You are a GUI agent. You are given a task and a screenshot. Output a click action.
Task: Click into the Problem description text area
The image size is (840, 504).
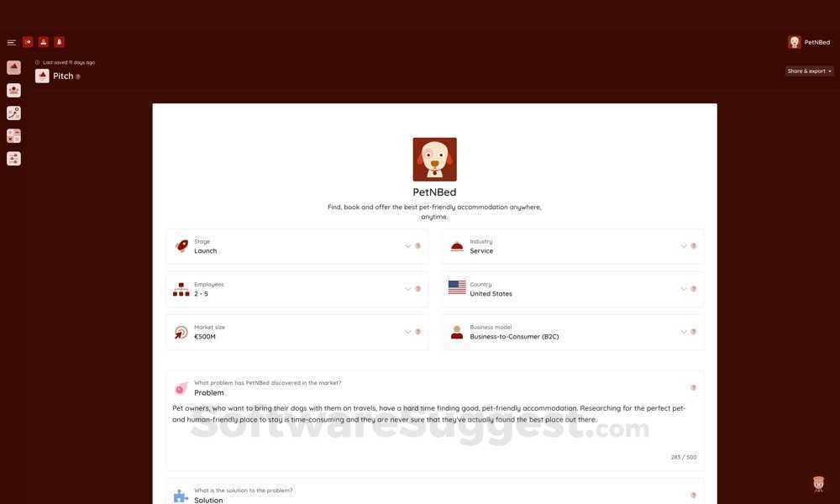point(434,428)
